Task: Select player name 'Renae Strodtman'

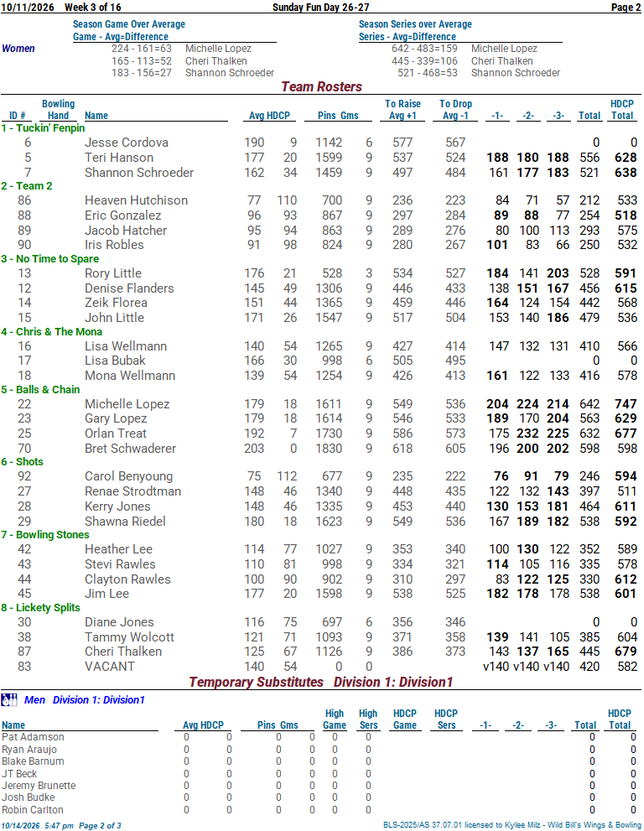Action: point(133,491)
